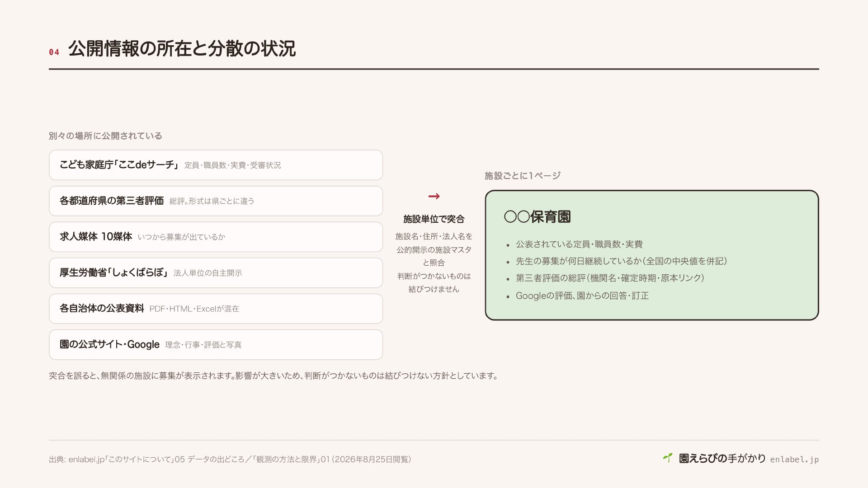Click bullet 公表されている定員・職員数・実費
This screenshot has width=868, height=488.
pos(579,244)
